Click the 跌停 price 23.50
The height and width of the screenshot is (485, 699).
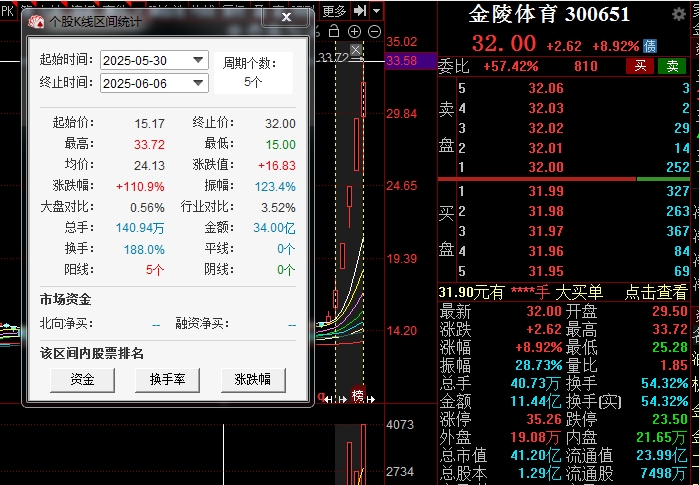pos(670,419)
